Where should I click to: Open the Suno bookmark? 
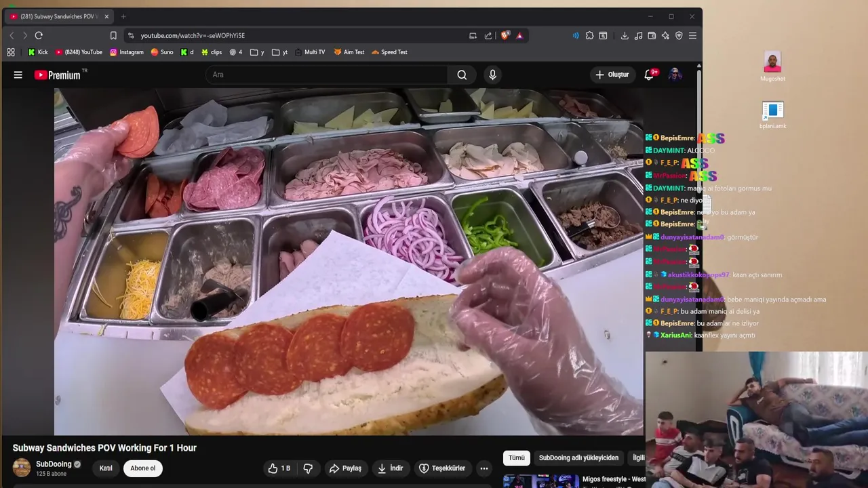(x=161, y=52)
